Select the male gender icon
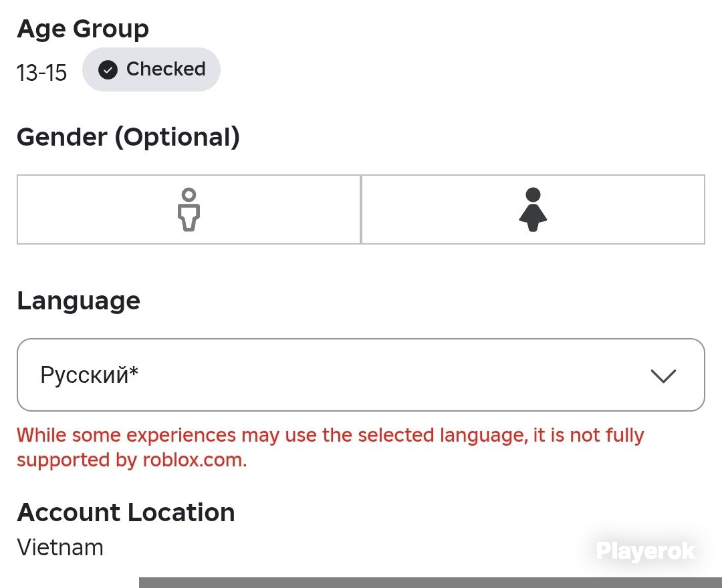The width and height of the screenshot is (722, 588). click(x=189, y=209)
